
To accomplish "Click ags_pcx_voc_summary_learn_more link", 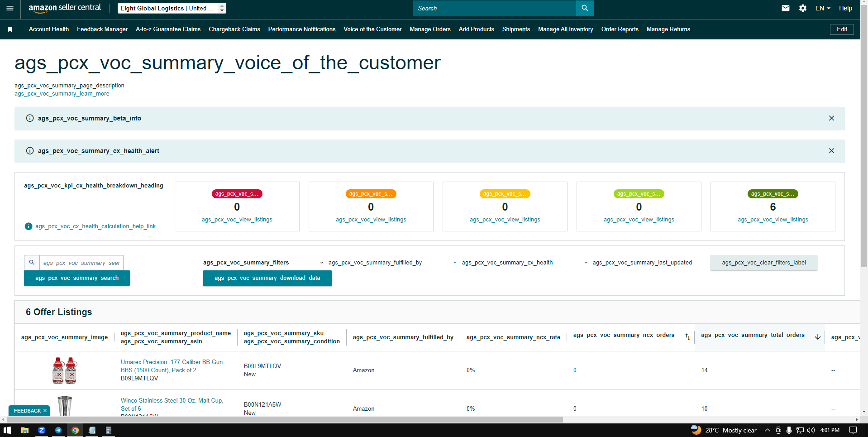I will [x=62, y=94].
